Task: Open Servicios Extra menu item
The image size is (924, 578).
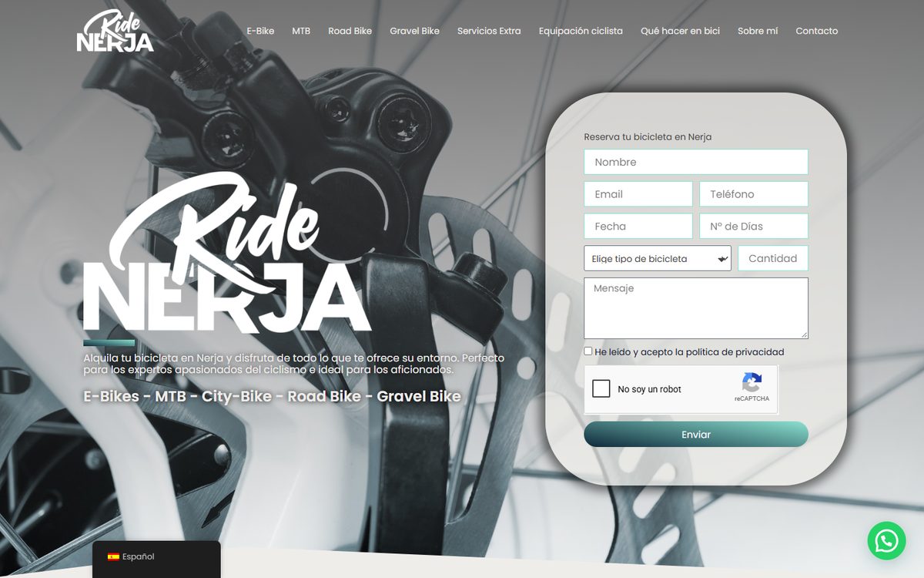Action: tap(489, 31)
